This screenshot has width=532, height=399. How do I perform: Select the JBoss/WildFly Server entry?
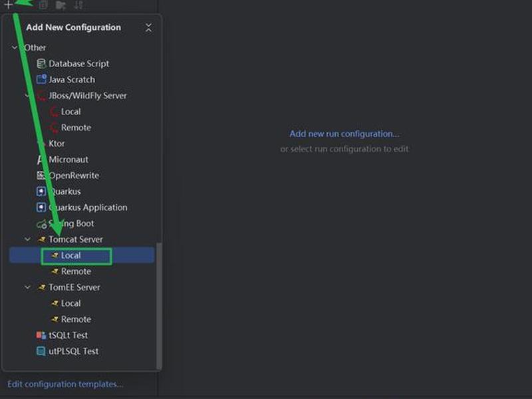point(82,96)
